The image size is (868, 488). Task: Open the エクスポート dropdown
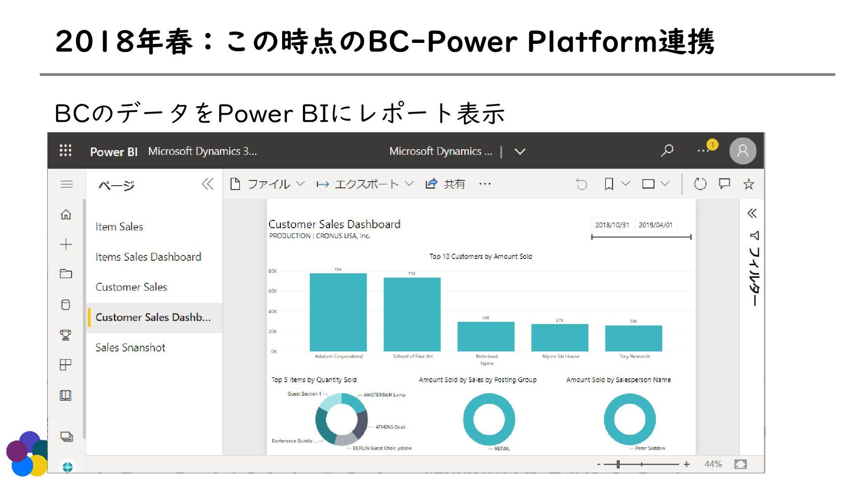[365, 184]
